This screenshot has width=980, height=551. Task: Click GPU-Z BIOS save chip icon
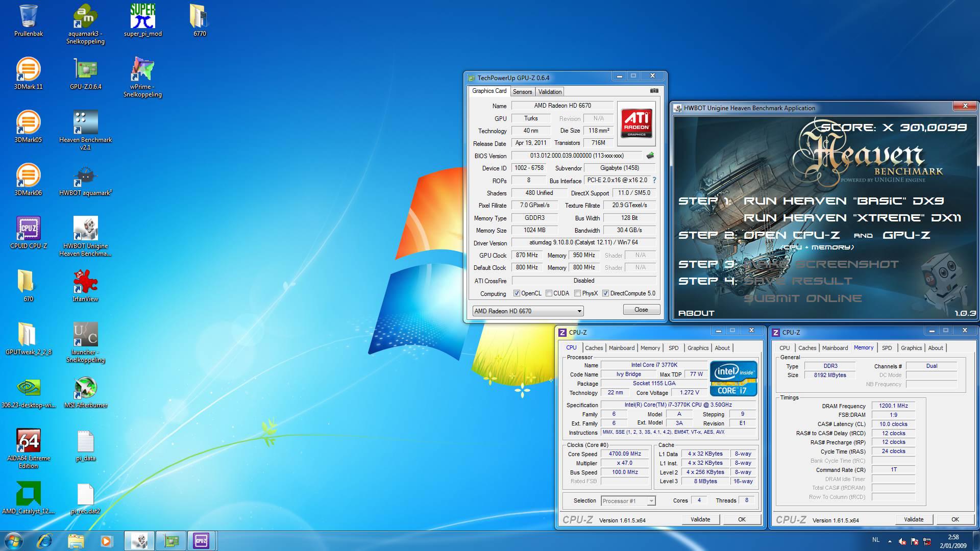pos(650,156)
